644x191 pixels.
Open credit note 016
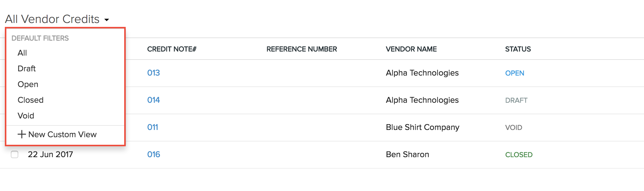[154, 154]
